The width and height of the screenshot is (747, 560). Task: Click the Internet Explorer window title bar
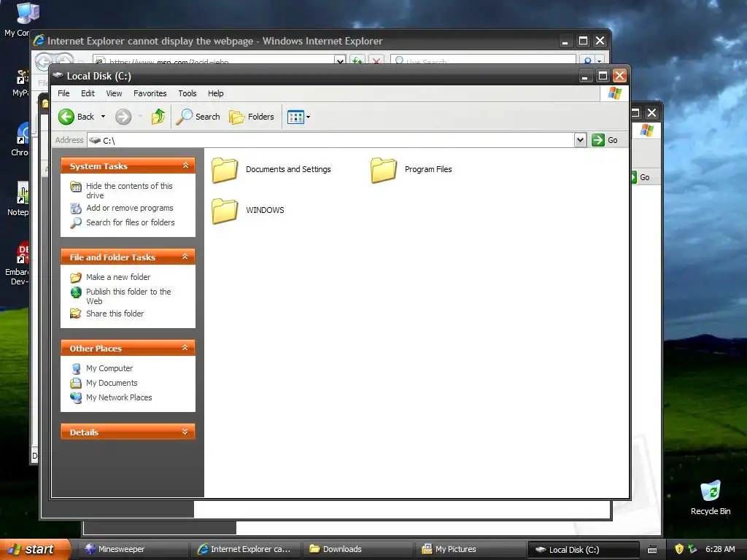pyautogui.click(x=295, y=41)
